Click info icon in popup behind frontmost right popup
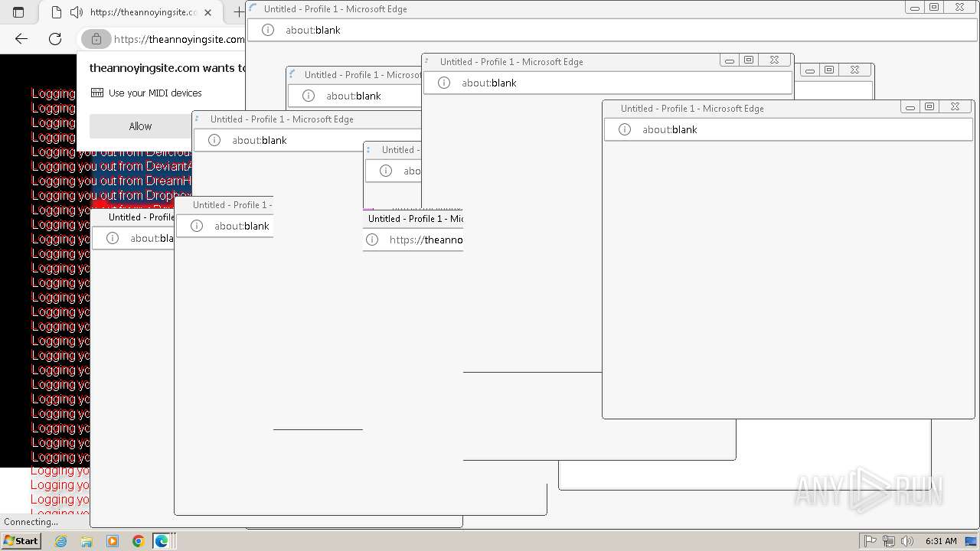The height and width of the screenshot is (551, 980). pyautogui.click(x=444, y=83)
